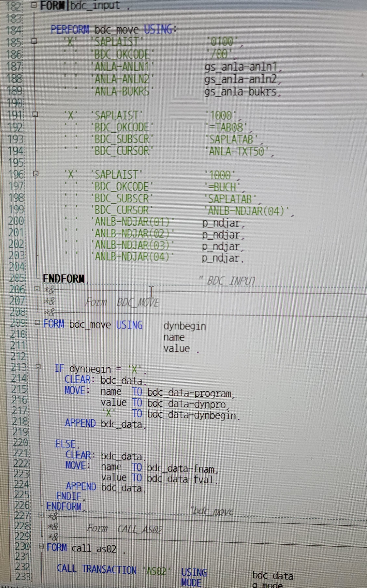Click ENDFORM on line 226

64,506
